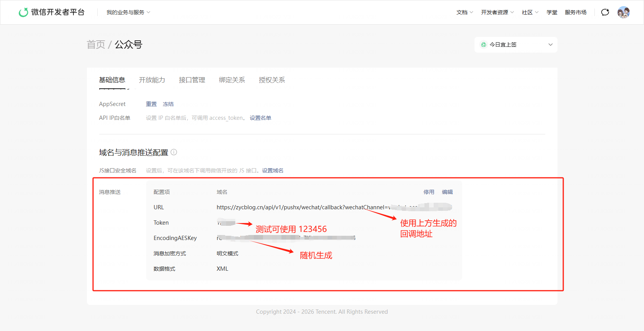This screenshot has height=331, width=644.
Task: Click 重置 for AppSecret
Action: [151, 104]
